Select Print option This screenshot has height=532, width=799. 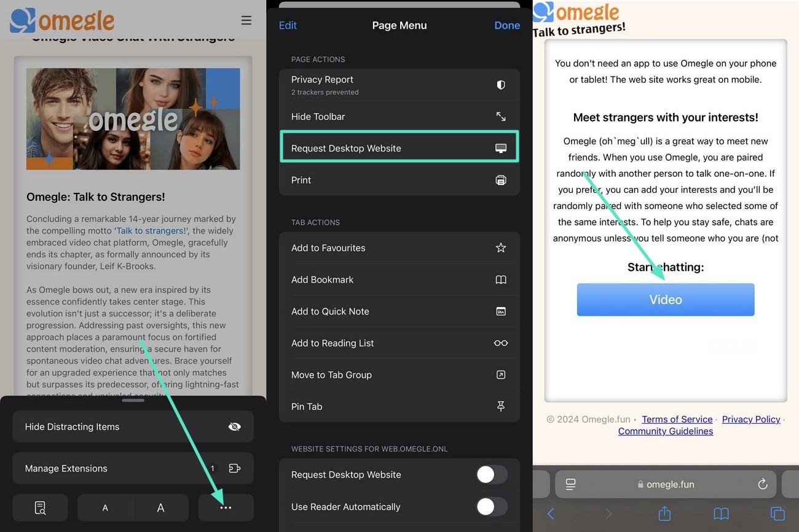click(399, 180)
